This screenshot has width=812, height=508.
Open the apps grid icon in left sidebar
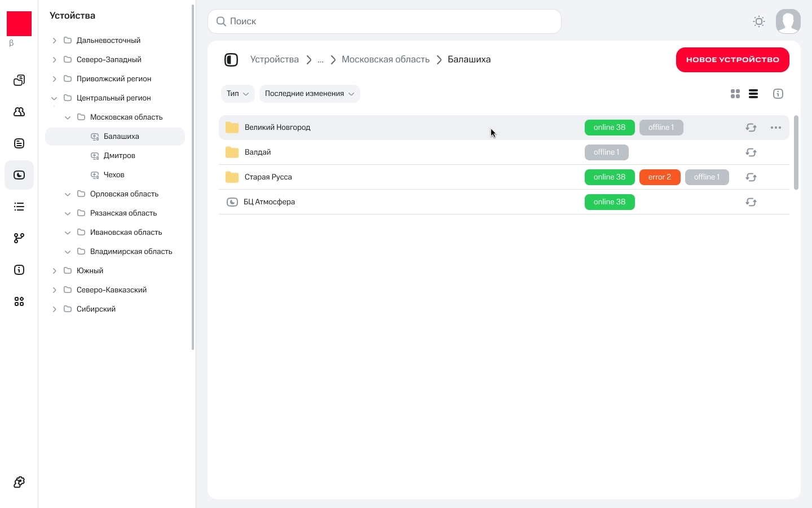[19, 301]
